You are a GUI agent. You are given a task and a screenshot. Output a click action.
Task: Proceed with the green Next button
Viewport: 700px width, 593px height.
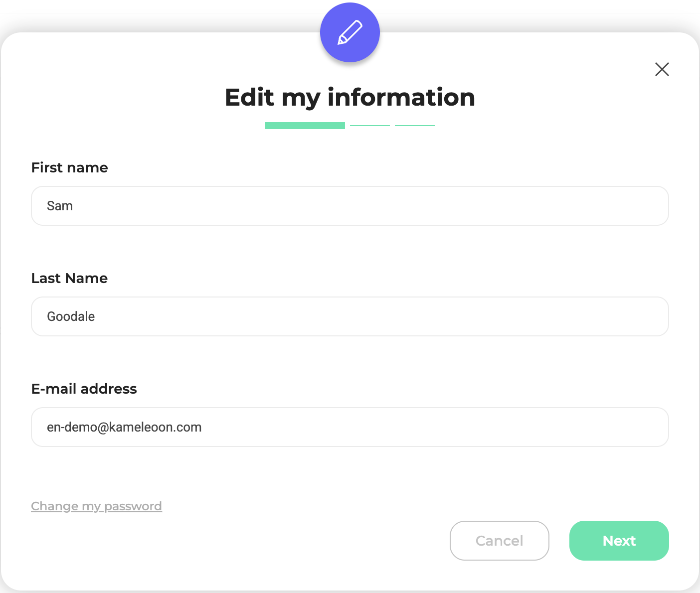[619, 541]
